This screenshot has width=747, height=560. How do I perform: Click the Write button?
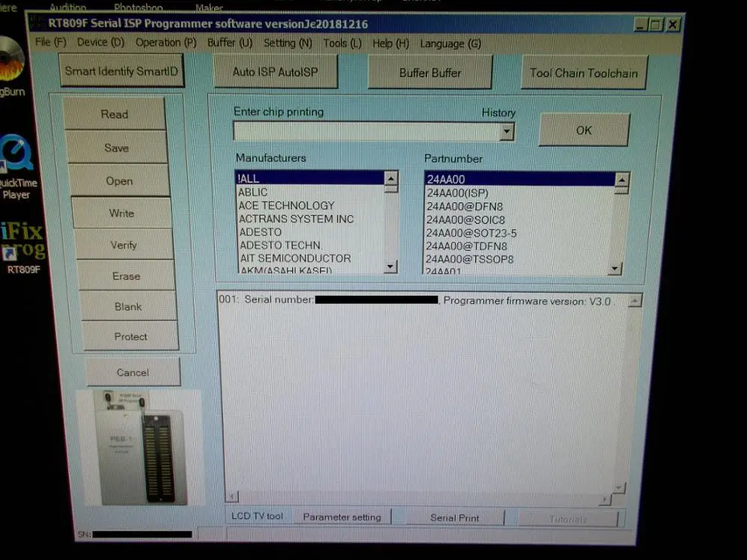122,213
